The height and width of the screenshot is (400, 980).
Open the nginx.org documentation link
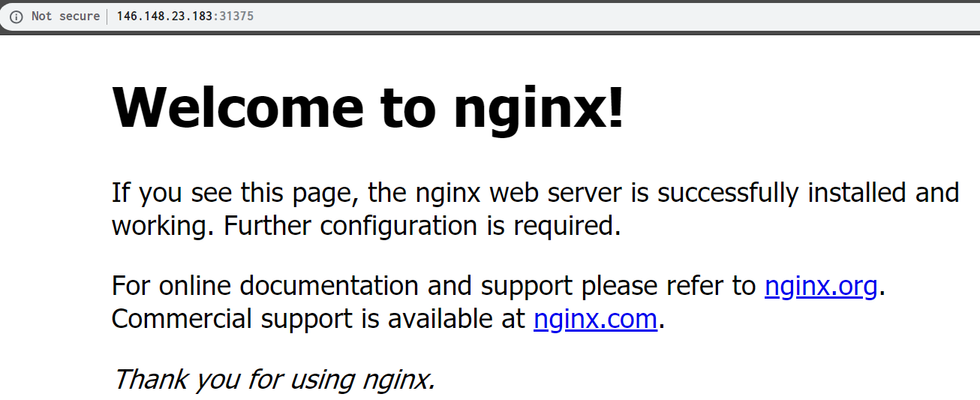(821, 286)
